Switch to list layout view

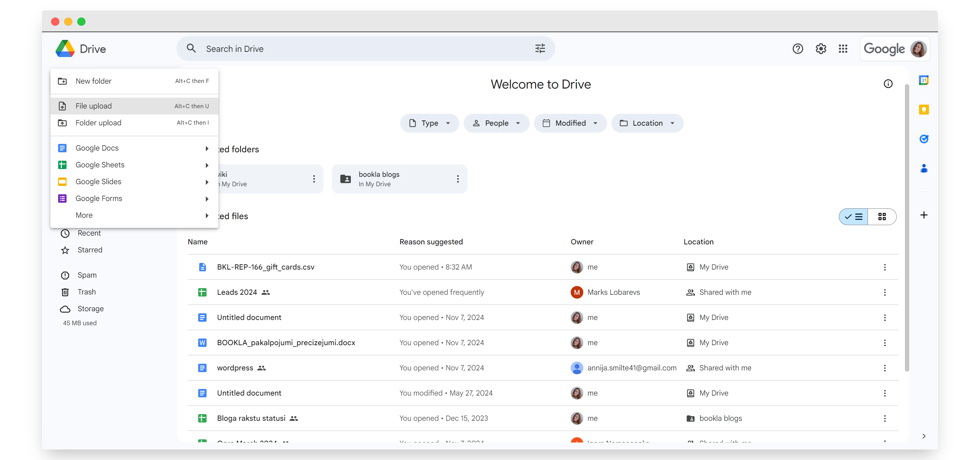click(854, 217)
